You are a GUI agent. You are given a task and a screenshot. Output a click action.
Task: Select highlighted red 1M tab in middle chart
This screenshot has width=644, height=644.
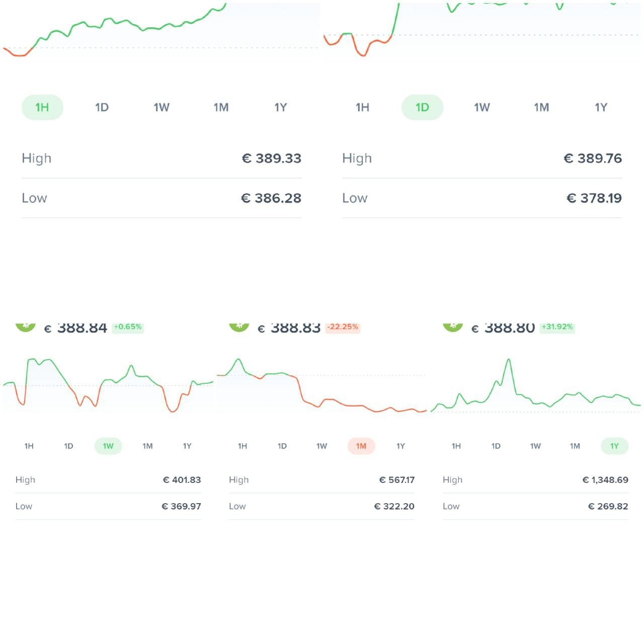click(x=361, y=446)
